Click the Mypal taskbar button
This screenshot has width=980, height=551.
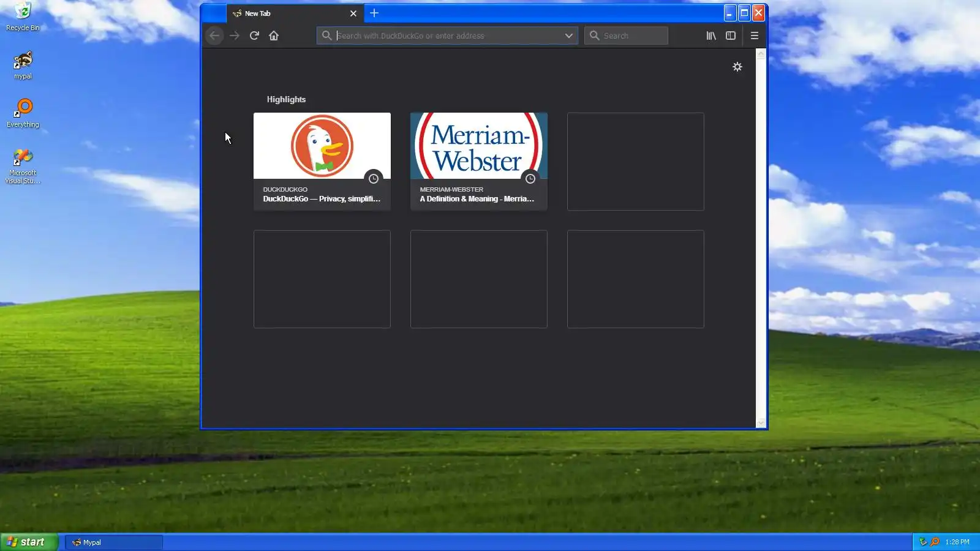click(114, 542)
